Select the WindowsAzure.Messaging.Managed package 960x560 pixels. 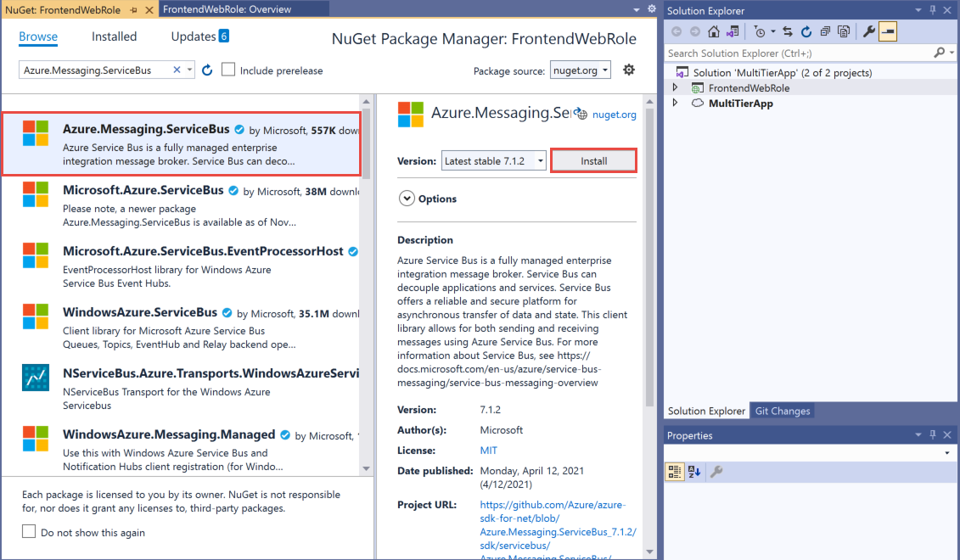click(x=182, y=450)
